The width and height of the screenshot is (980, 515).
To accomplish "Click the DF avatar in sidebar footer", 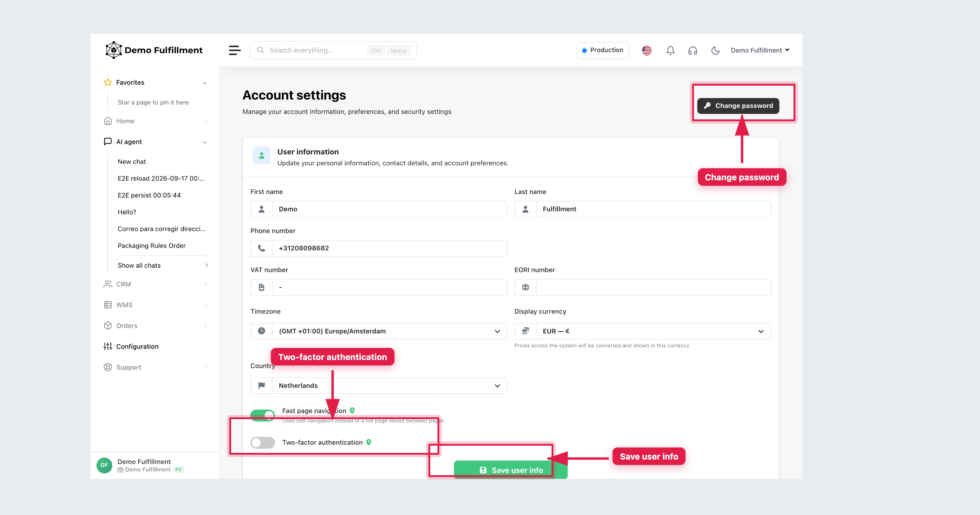I will tap(104, 465).
